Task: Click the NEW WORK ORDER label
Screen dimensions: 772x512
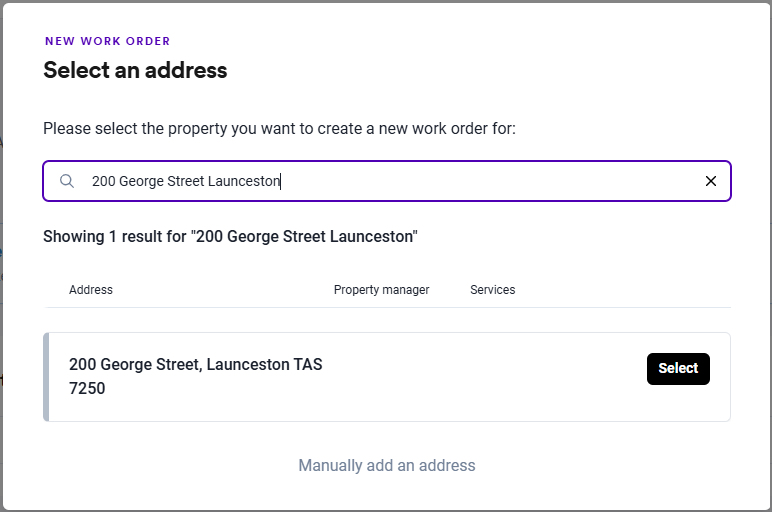Action: (x=107, y=41)
